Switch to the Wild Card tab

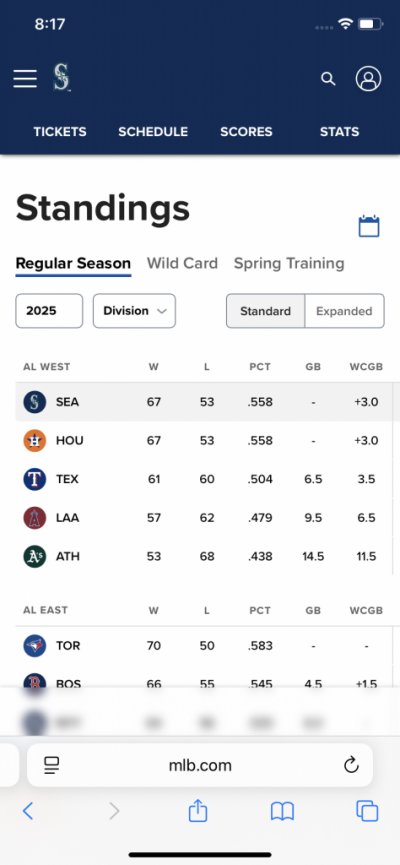click(182, 263)
